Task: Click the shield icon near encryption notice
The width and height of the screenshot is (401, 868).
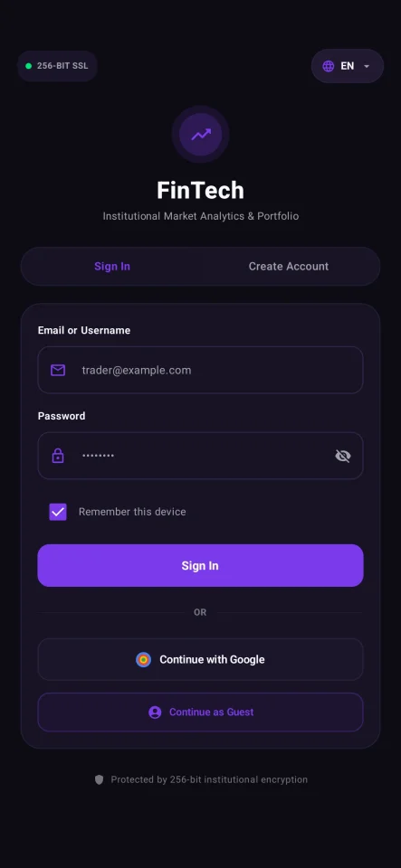Action: click(x=100, y=780)
